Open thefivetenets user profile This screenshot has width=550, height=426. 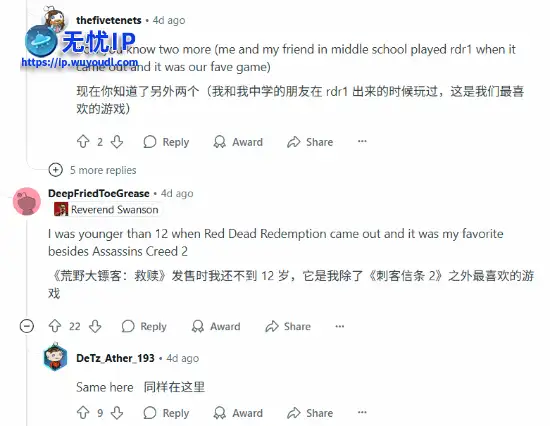(x=109, y=20)
